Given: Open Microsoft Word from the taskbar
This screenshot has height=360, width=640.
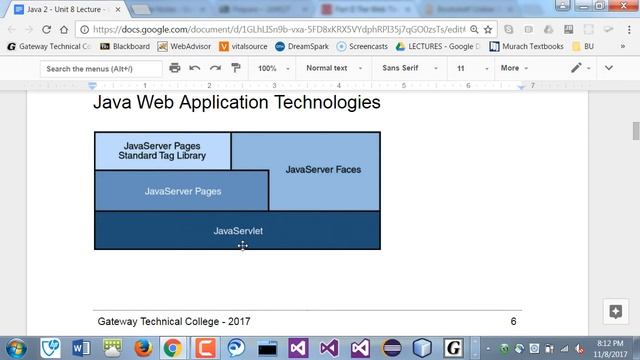Looking at the screenshot, I should click(x=81, y=348).
